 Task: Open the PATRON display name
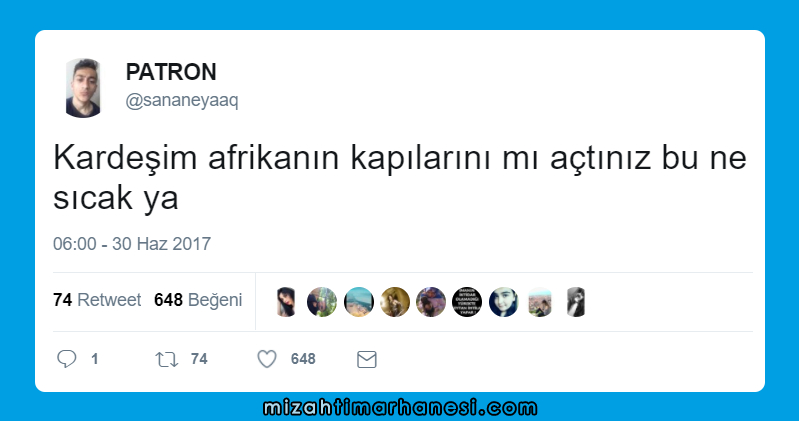tap(171, 72)
